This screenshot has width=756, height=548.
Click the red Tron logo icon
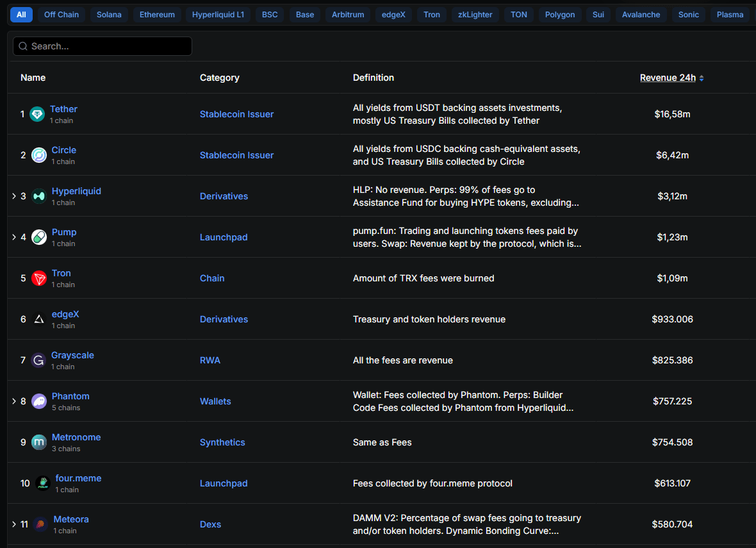click(x=39, y=278)
